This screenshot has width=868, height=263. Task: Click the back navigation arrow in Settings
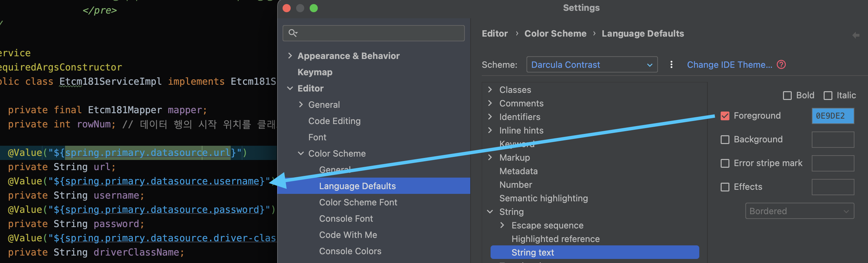coord(856,35)
